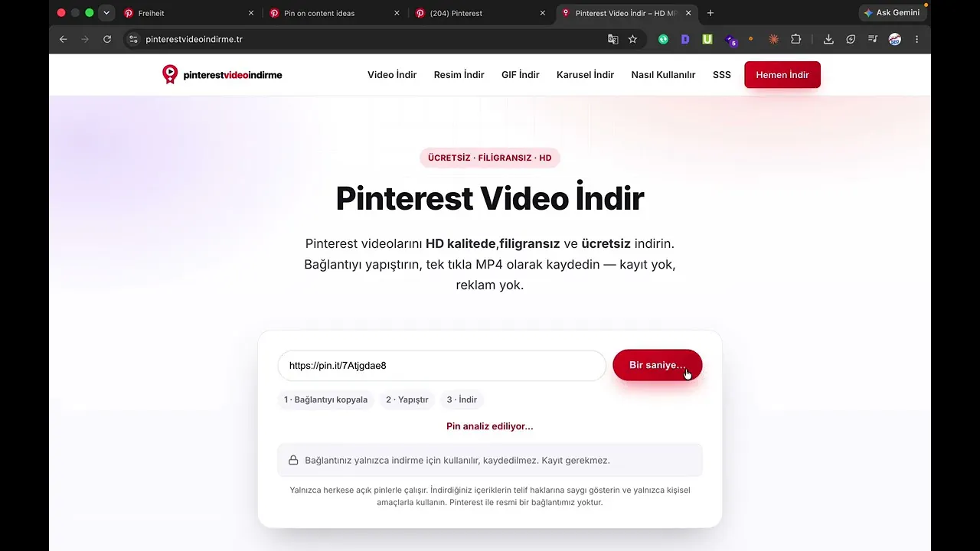Click the 3 · İndir chip
The width and height of the screenshot is (980, 551).
coord(462,399)
